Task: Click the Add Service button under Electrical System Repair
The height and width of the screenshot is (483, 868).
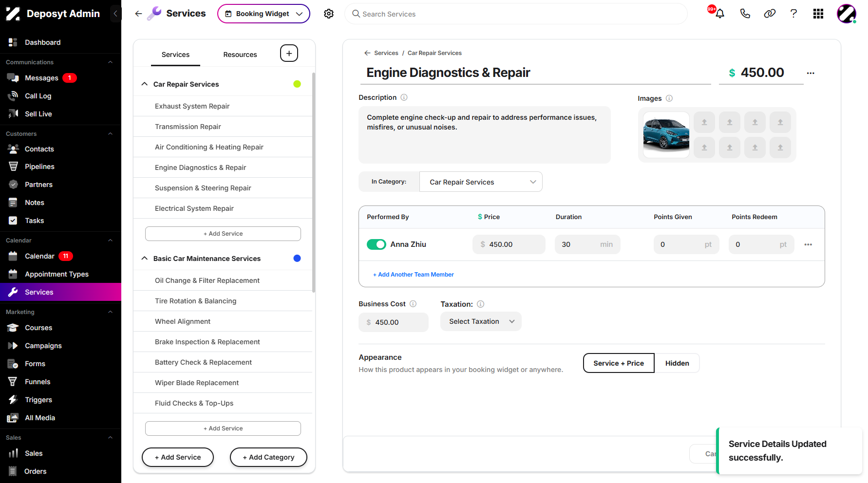Action: coord(223,234)
